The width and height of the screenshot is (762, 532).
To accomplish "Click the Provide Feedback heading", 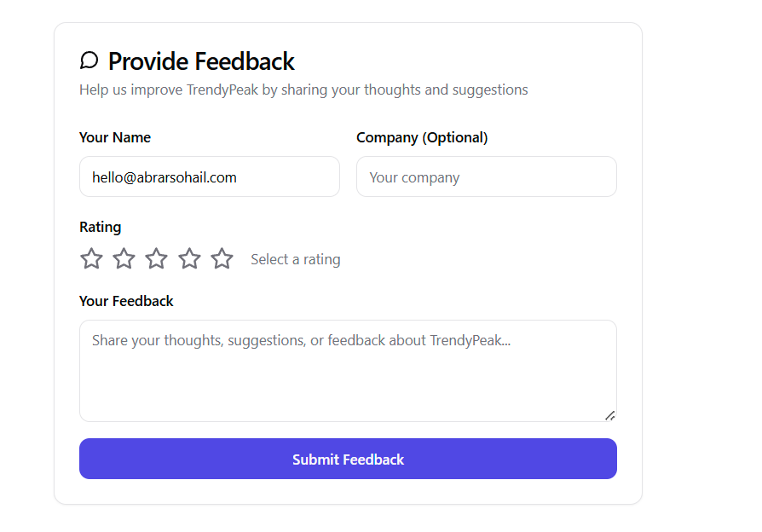I will tap(200, 61).
